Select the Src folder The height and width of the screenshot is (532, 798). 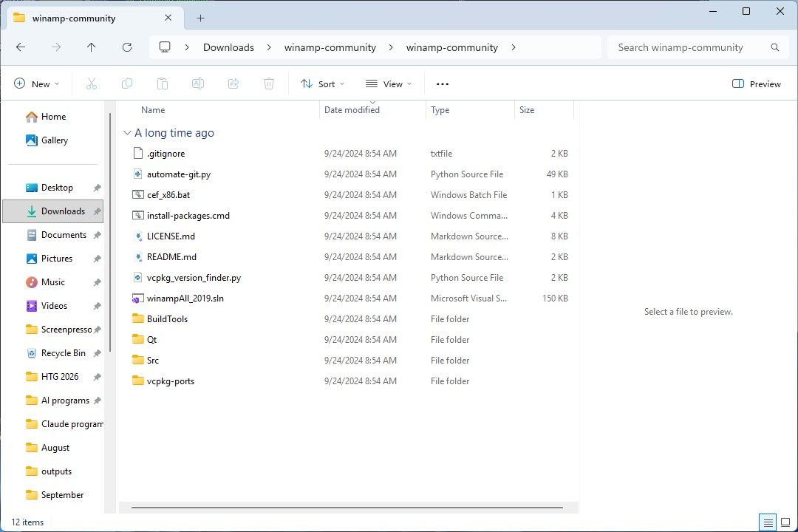[x=153, y=361]
